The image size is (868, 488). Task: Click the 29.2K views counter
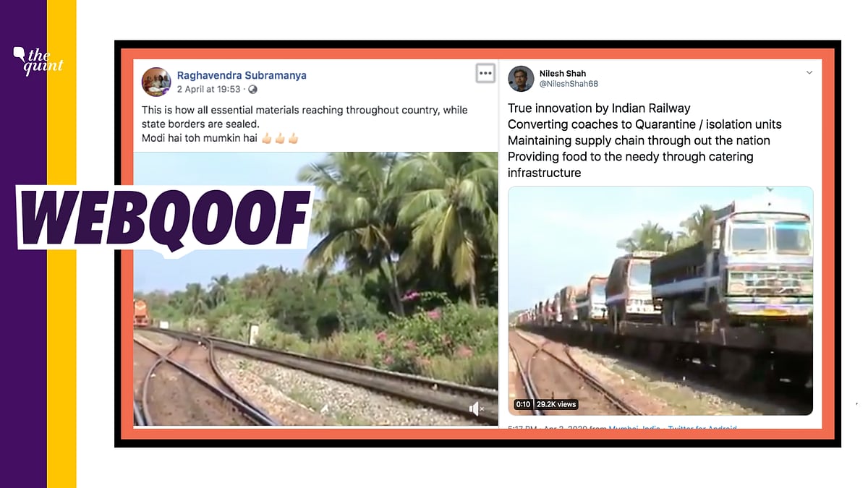pos(556,404)
